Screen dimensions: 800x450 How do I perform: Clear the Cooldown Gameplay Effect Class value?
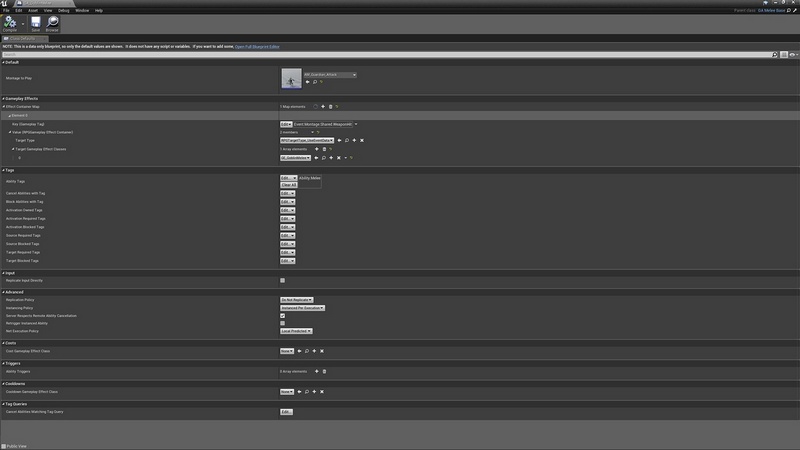(322, 392)
